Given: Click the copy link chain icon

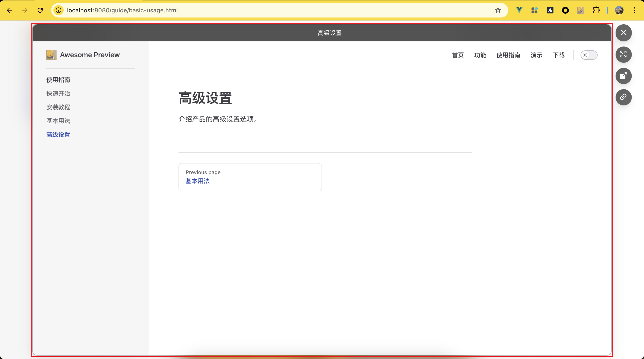Looking at the screenshot, I should (623, 97).
